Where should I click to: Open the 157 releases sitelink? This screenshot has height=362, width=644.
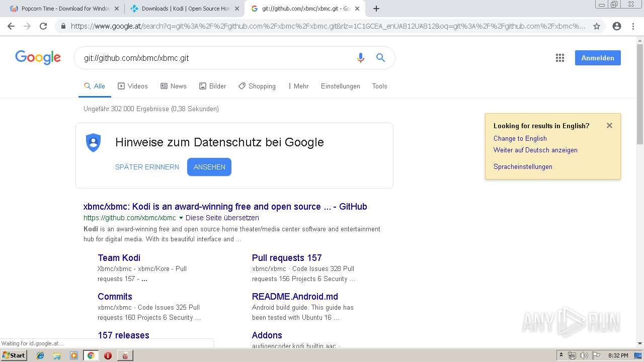coord(123,335)
